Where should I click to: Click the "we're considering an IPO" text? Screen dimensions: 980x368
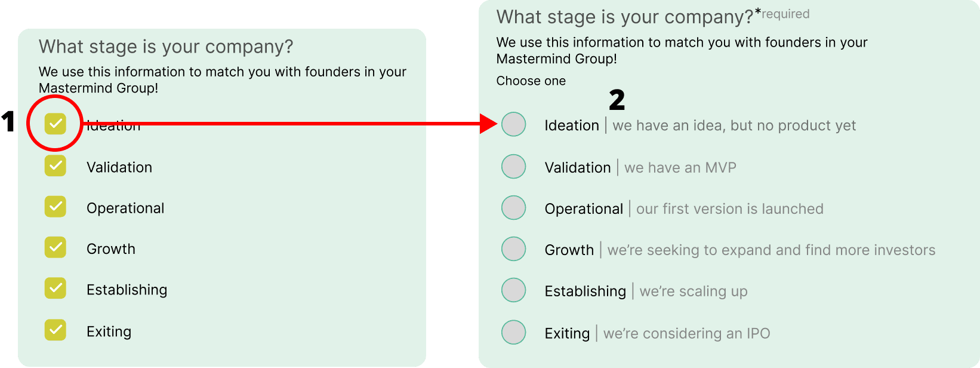(x=686, y=333)
